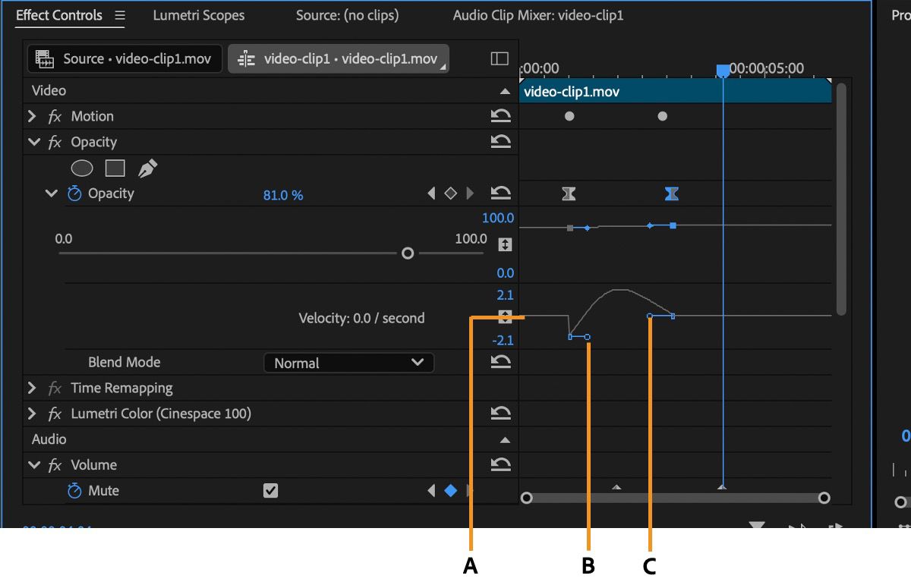Go to previous Opacity keyframe
The width and height of the screenshot is (911, 588).
coord(431,193)
